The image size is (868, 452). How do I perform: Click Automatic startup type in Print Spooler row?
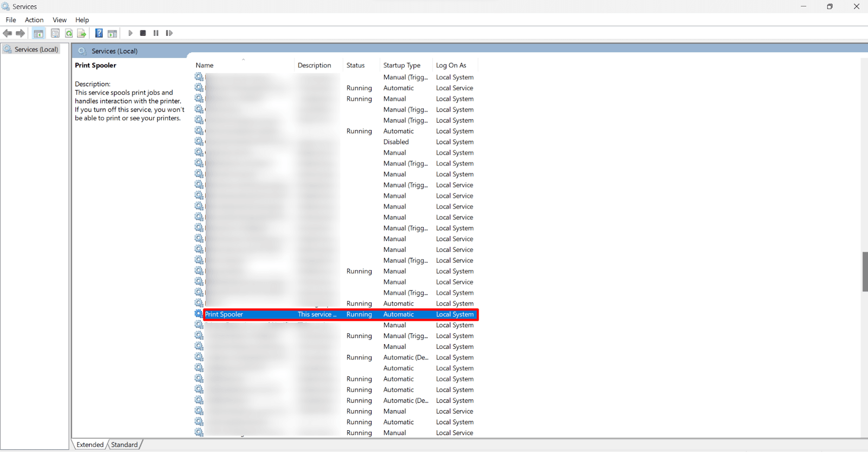click(x=399, y=315)
